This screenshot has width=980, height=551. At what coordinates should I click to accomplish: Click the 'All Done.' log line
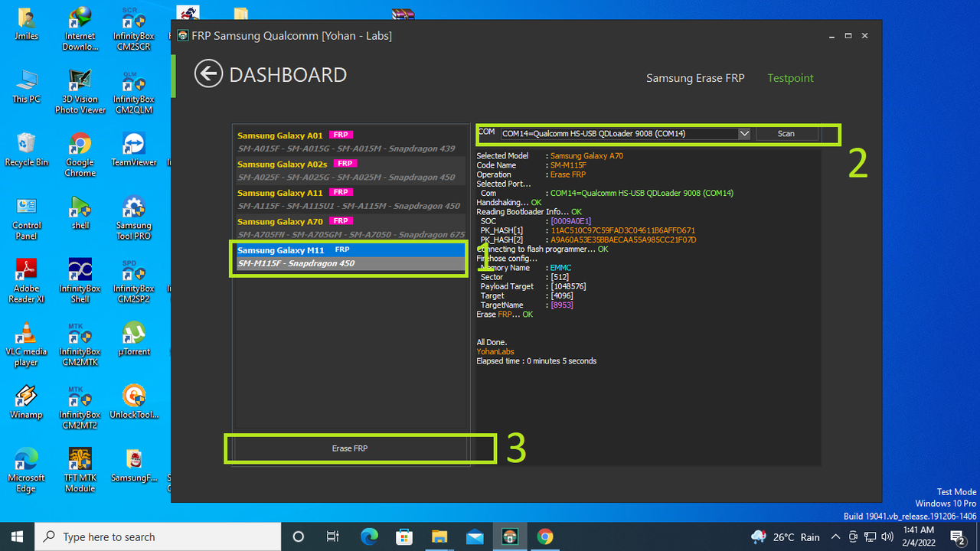[492, 342]
